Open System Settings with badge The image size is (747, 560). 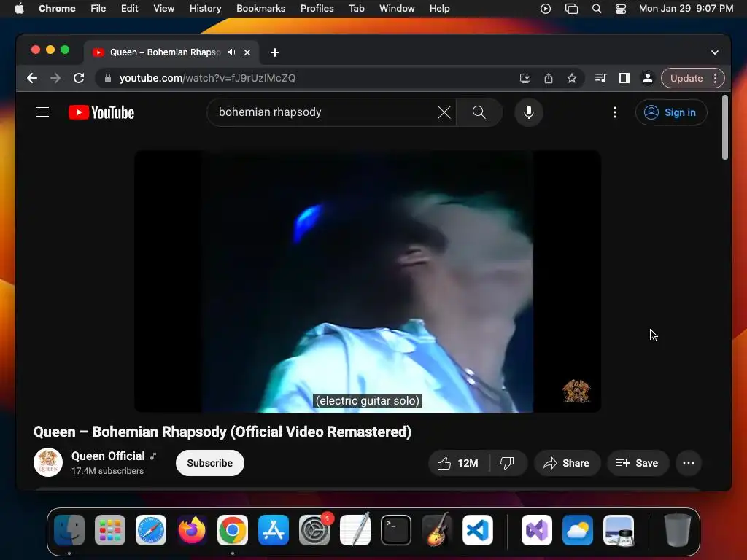click(315, 529)
